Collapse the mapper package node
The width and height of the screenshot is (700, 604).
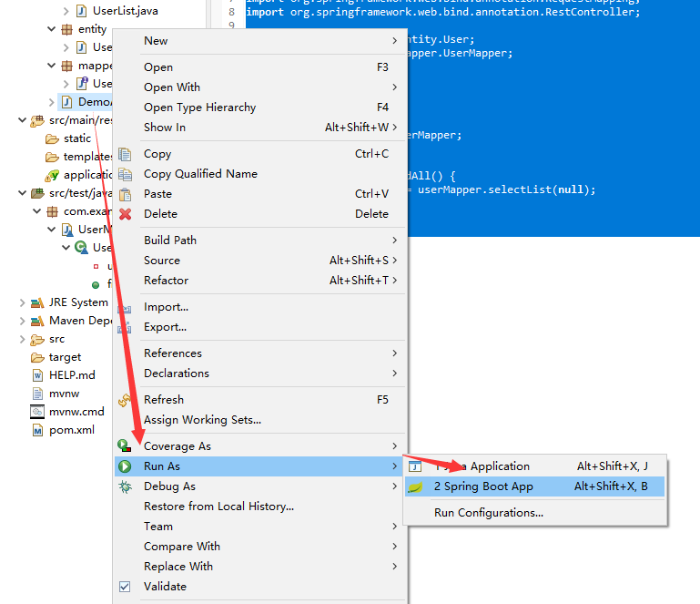pos(52,66)
